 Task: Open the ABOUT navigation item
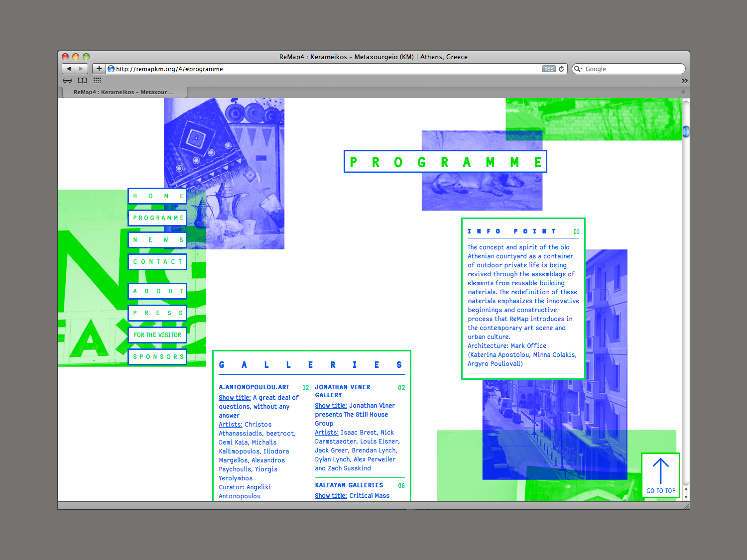tap(157, 291)
